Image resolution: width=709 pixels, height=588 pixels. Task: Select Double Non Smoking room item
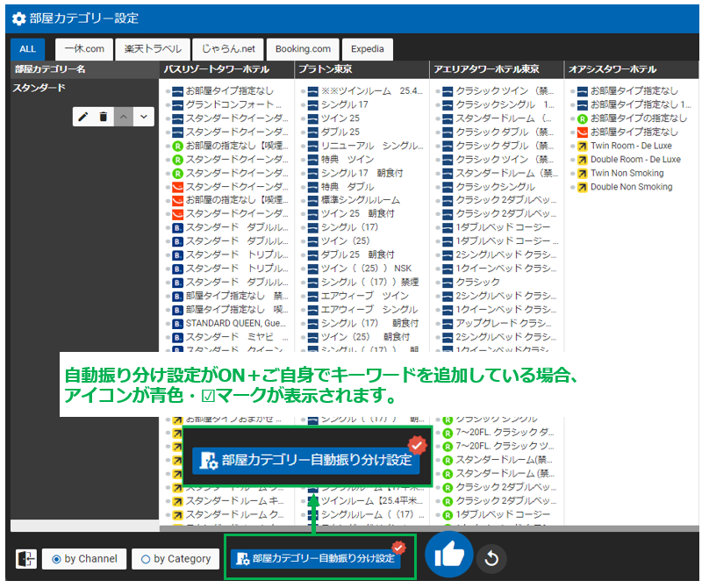631,187
